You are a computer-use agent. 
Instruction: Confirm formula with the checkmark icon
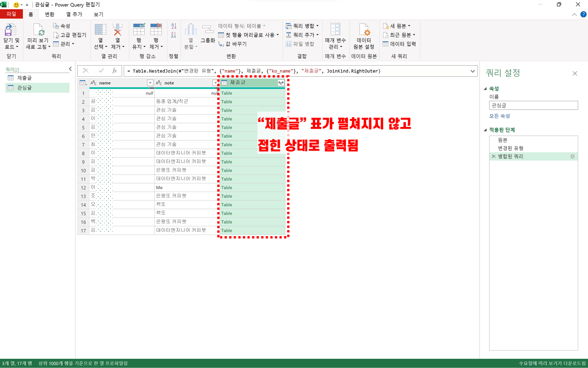tap(101, 71)
